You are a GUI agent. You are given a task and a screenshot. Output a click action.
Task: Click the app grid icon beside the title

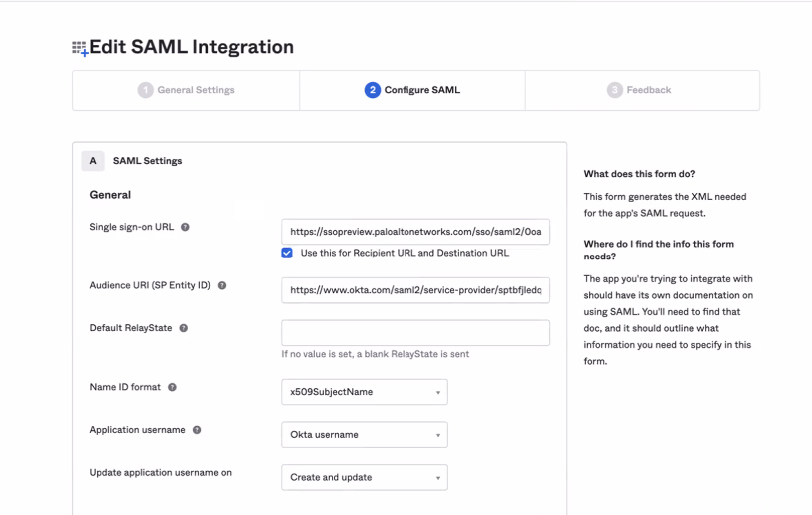(79, 48)
